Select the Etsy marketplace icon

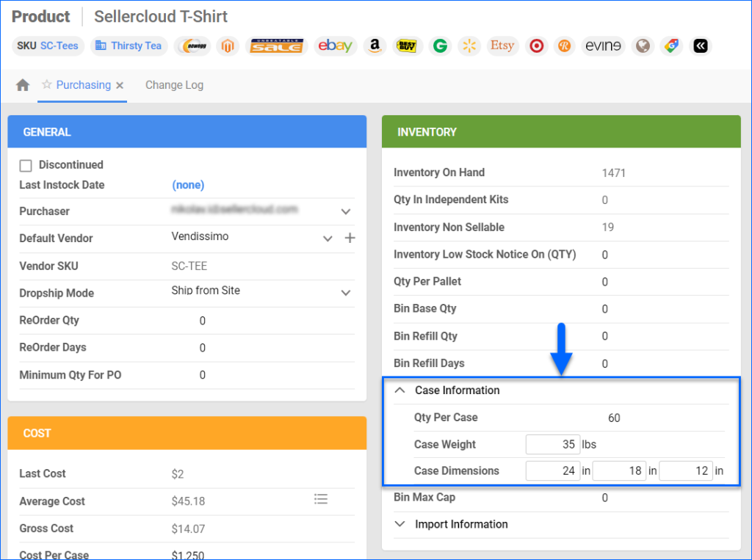[x=502, y=46]
